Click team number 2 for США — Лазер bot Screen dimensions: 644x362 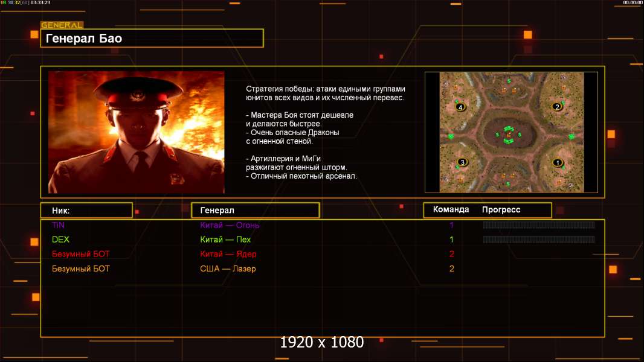point(451,269)
